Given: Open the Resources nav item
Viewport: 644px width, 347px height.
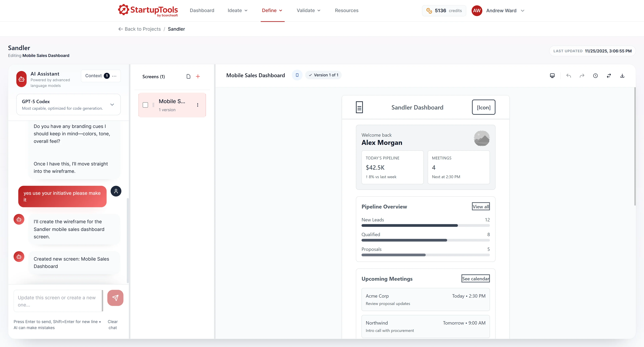Looking at the screenshot, I should click(346, 11).
